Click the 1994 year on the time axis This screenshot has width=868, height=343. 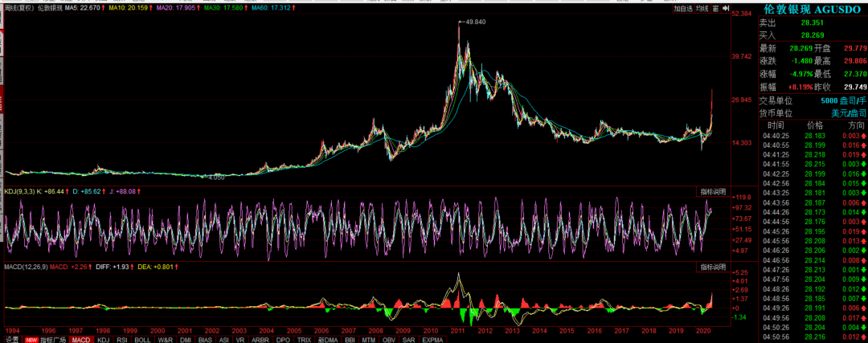(x=11, y=330)
